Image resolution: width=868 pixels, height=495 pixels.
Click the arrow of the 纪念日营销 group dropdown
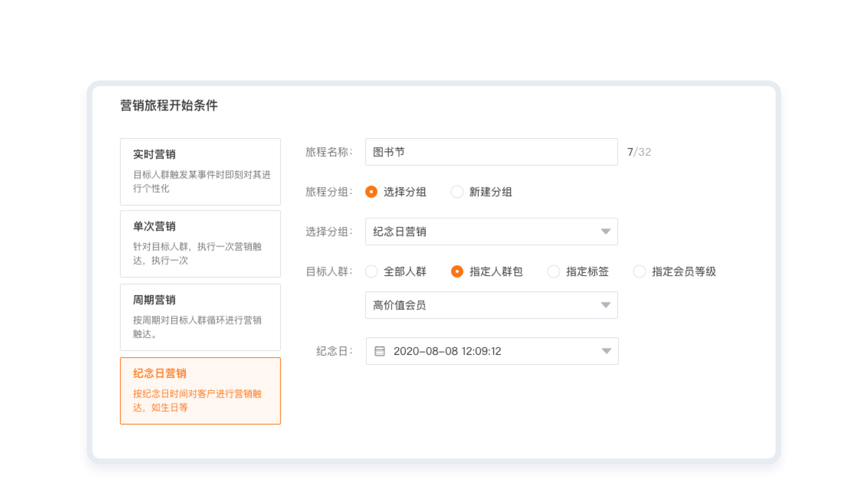tap(606, 232)
